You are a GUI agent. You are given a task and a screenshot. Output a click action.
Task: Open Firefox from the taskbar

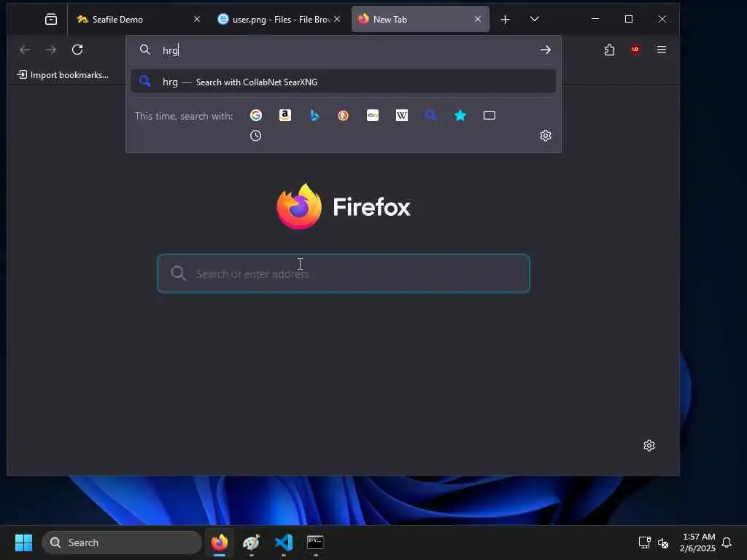tap(220, 542)
